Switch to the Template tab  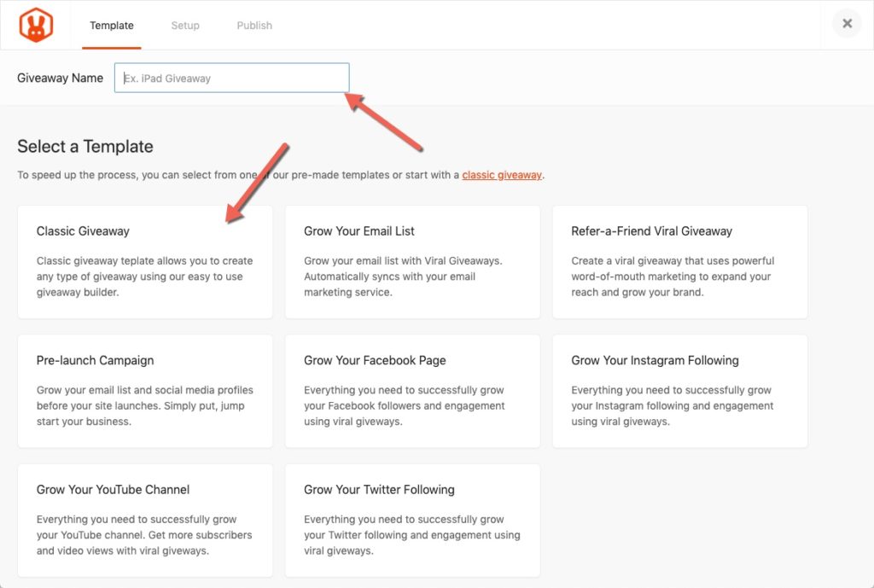tap(112, 26)
